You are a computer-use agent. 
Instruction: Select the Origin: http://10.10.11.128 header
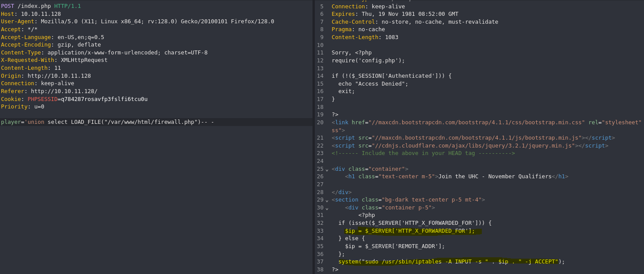(46, 76)
